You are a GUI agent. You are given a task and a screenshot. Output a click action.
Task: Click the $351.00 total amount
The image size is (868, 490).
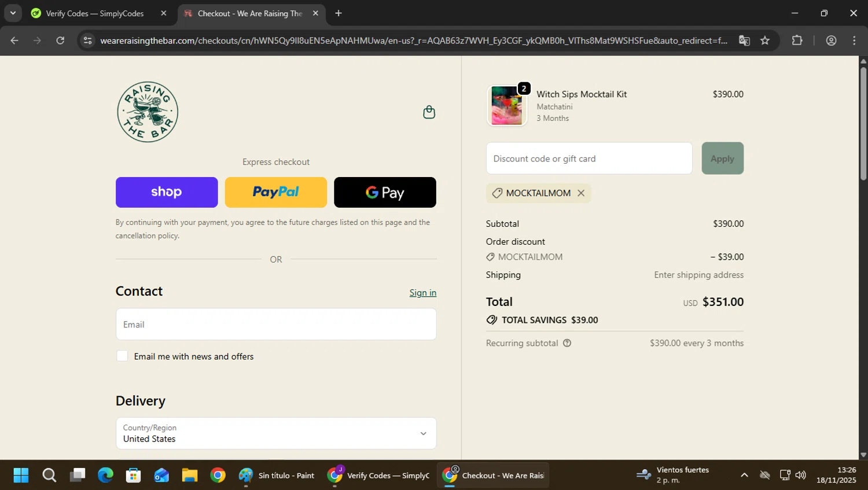(723, 302)
